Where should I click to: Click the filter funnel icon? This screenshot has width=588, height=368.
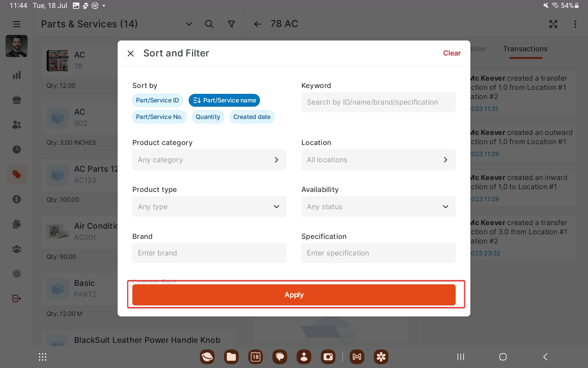point(232,24)
